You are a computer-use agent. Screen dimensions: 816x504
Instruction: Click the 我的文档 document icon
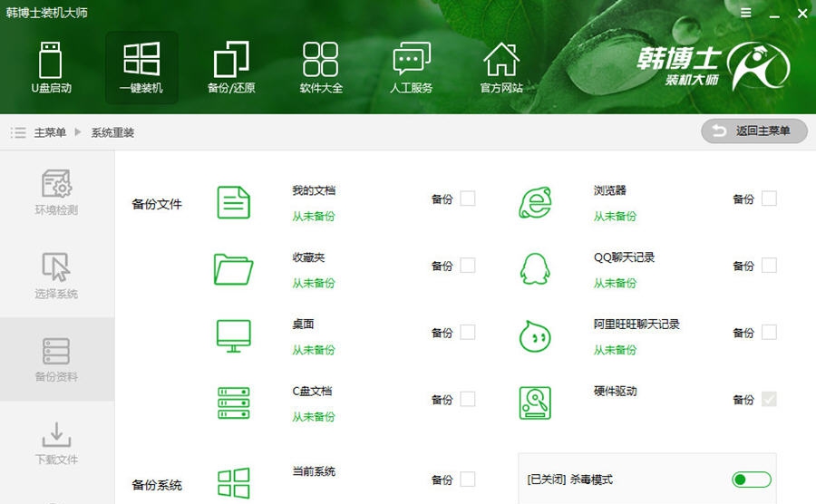coord(233,202)
